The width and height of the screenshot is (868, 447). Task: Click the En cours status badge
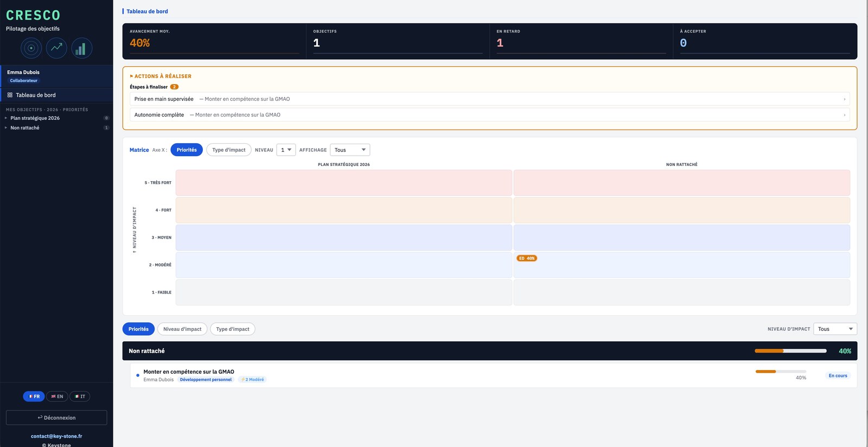[838, 375]
